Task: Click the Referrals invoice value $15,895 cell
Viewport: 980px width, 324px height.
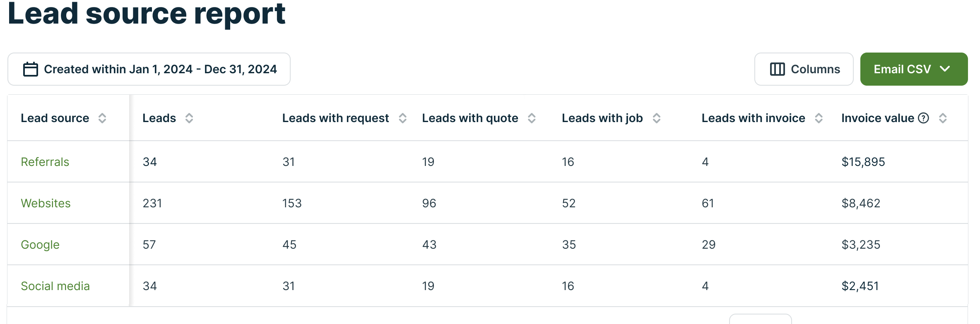Action: click(x=863, y=162)
